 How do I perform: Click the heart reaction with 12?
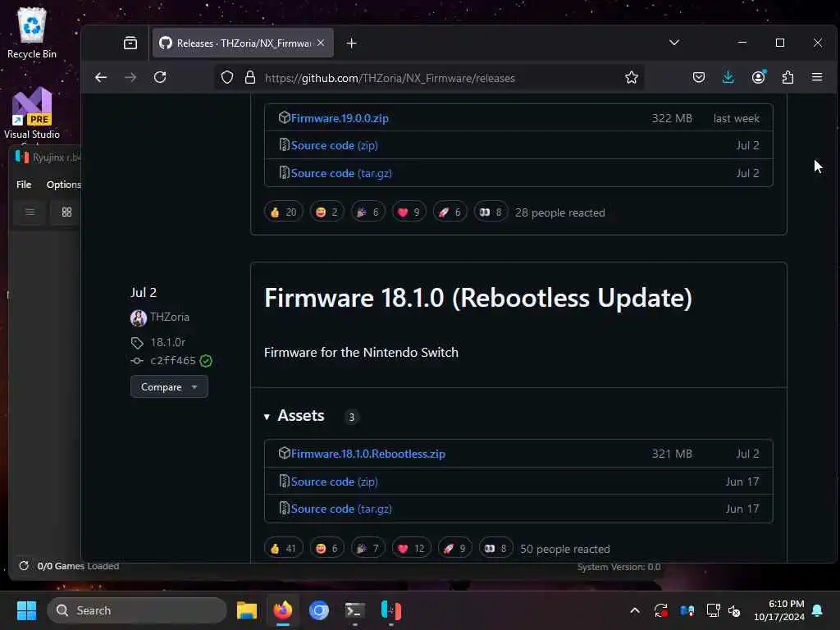click(x=412, y=548)
